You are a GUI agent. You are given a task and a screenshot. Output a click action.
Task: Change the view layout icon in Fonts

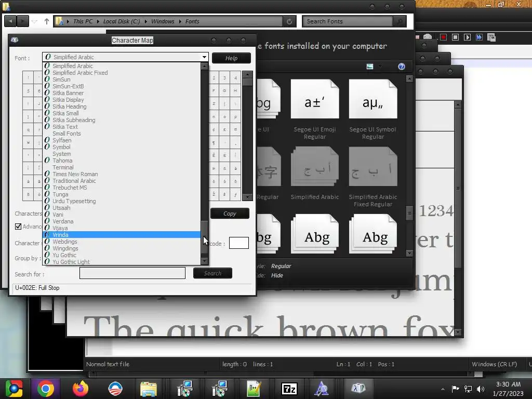(x=370, y=66)
